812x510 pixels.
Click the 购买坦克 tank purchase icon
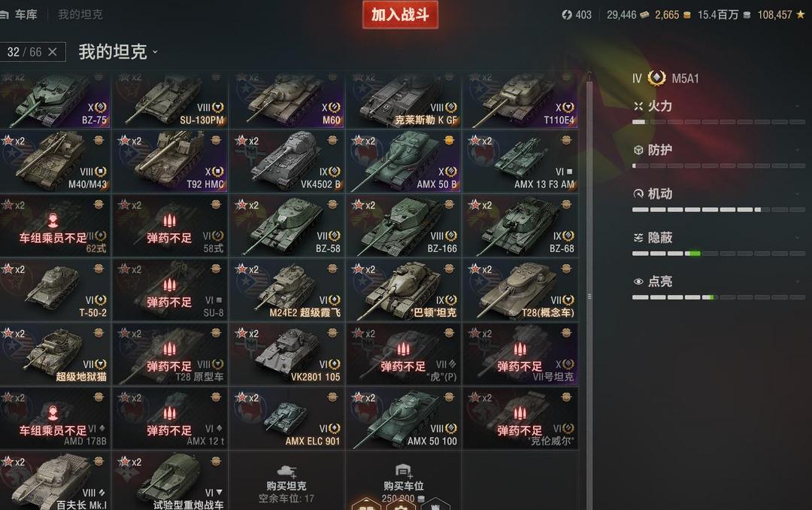click(286, 471)
